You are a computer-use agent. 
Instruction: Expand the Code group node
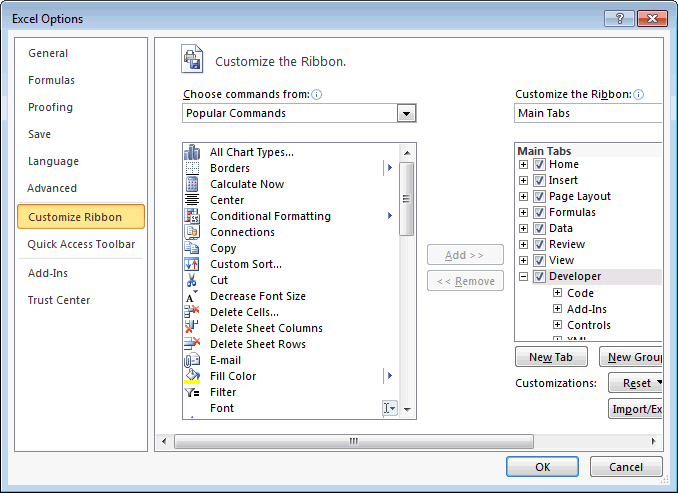557,293
